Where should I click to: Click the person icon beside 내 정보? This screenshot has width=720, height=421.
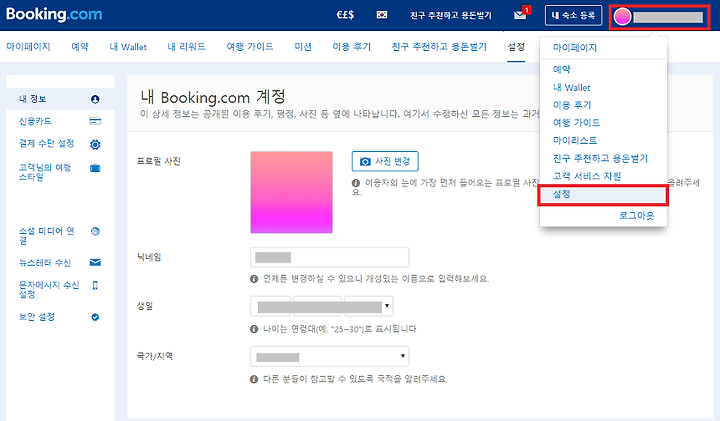coord(95,99)
